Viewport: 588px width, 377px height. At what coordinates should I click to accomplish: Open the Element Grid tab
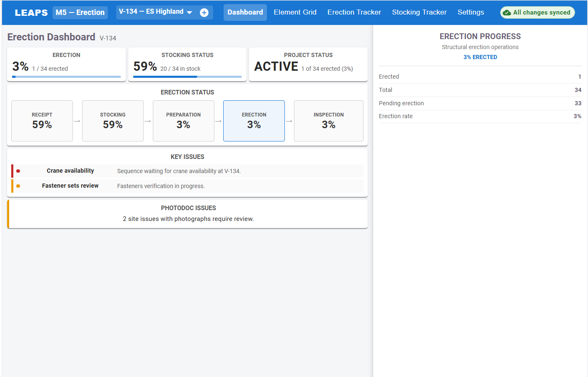point(295,12)
